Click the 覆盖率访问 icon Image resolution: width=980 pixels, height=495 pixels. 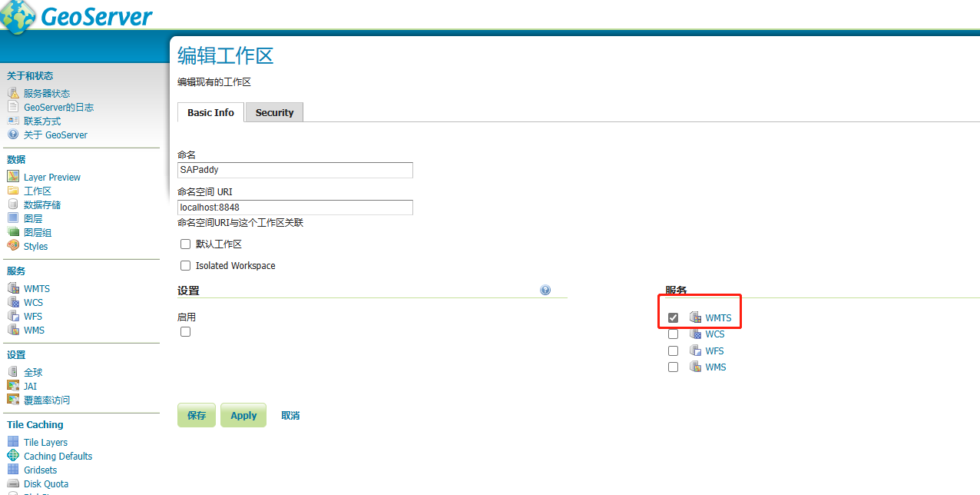pyautogui.click(x=13, y=400)
